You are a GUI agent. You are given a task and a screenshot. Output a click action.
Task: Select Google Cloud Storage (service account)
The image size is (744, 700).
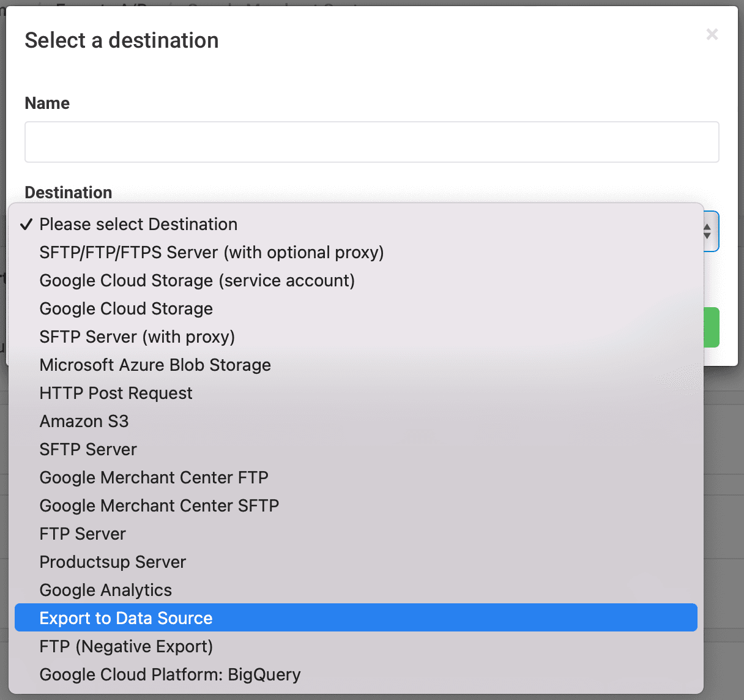[x=197, y=281]
